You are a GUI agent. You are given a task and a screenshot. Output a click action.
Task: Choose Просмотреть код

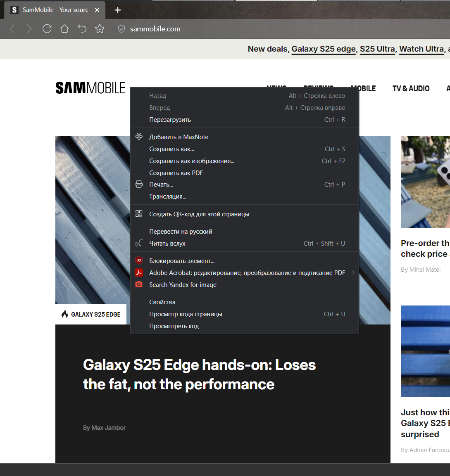(x=244, y=326)
